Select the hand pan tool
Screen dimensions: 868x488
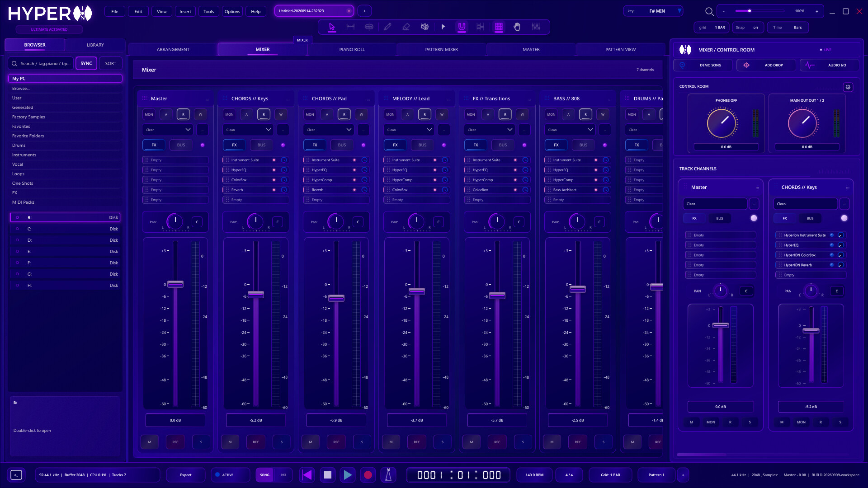point(517,27)
